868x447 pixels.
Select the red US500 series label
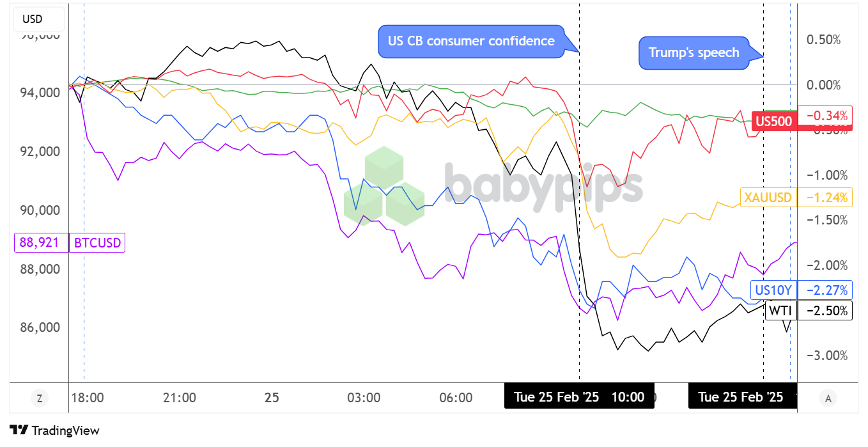pyautogui.click(x=773, y=121)
